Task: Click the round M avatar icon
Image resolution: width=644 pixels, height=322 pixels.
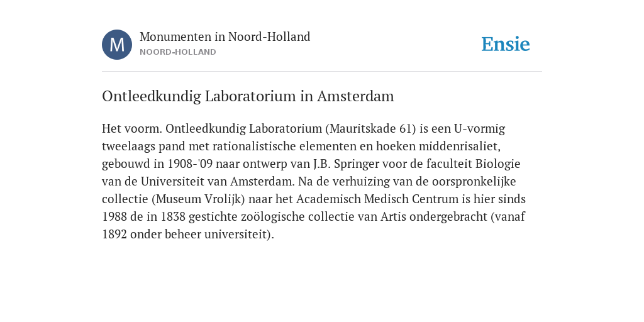Action: point(117,45)
